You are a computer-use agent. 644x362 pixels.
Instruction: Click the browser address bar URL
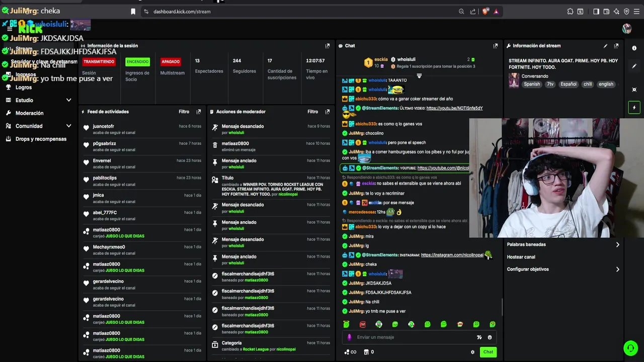pos(182,12)
